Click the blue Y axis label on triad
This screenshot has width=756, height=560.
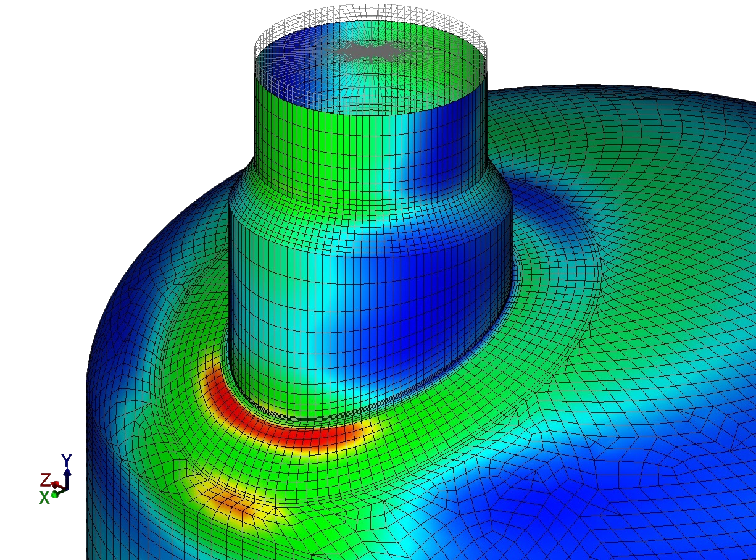(66, 458)
